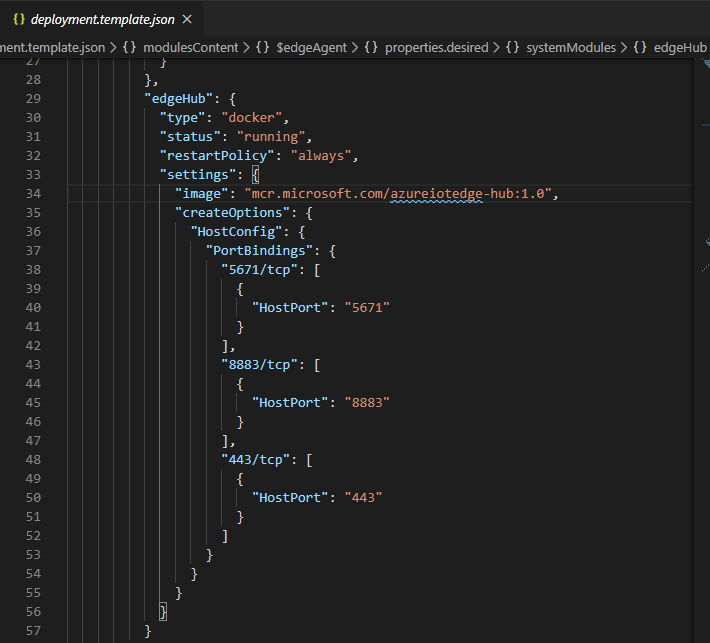Click the braces icon before properties.desired breadcrumb
Viewport: 710px width, 643px height.
(371, 47)
